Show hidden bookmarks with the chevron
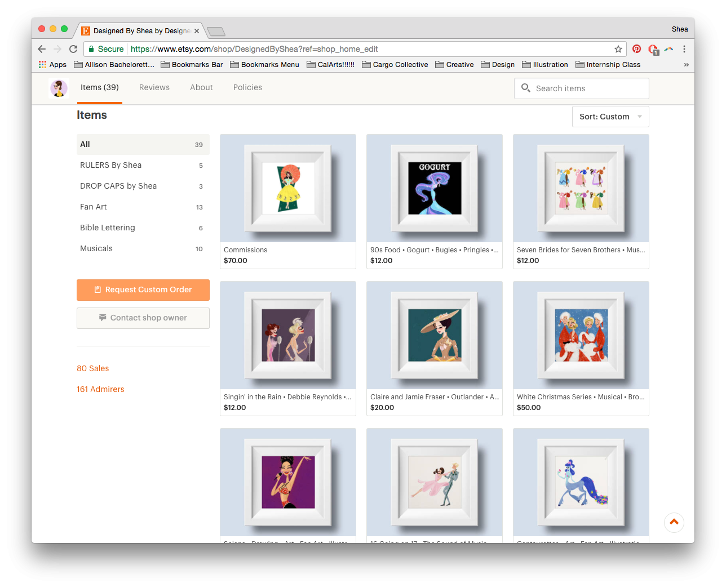This screenshot has height=588, width=726. click(686, 65)
